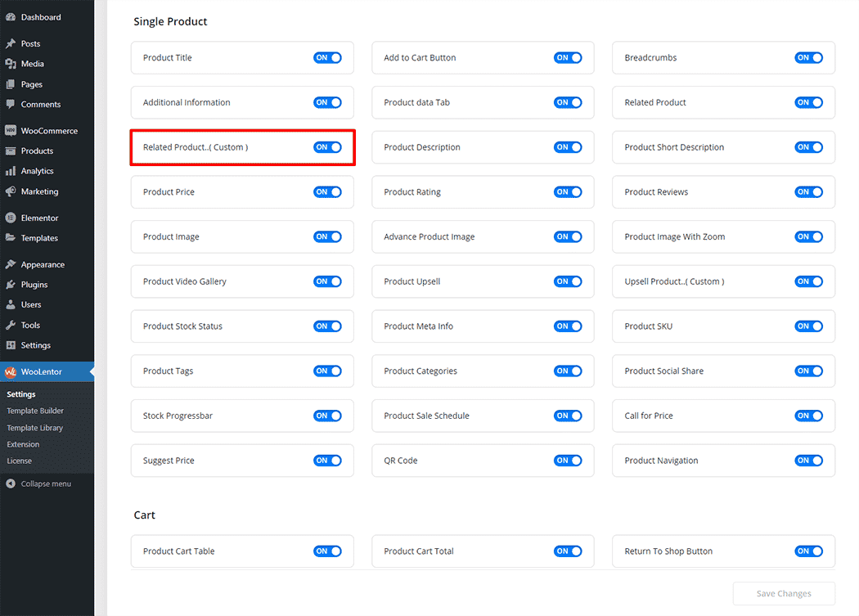Image resolution: width=859 pixels, height=616 pixels.
Task: Click the Elementor icon in sidebar
Action: click(x=10, y=218)
